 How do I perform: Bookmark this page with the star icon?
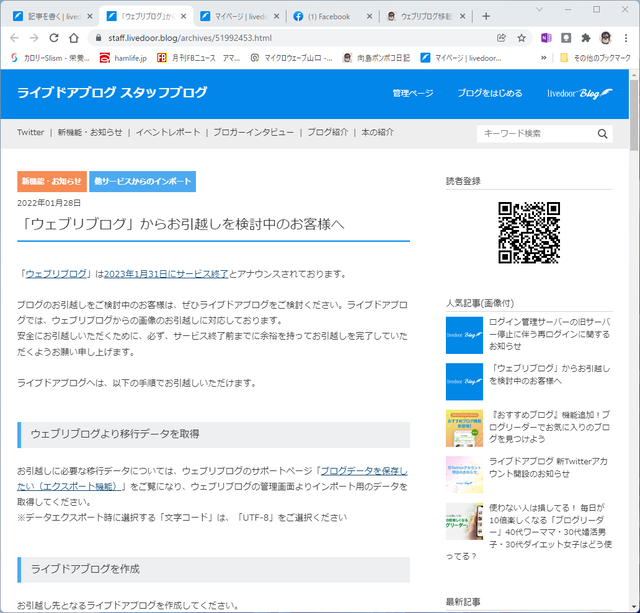521,38
